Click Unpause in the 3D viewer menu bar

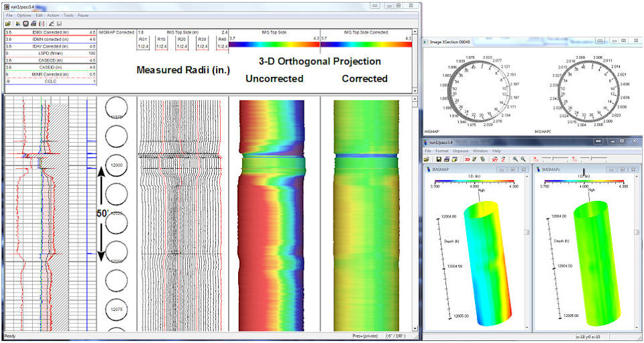coord(460,151)
